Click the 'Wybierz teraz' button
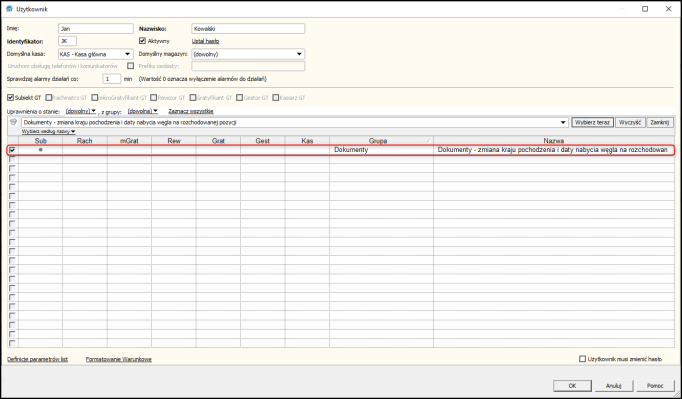This screenshot has width=682, height=399. [x=592, y=122]
